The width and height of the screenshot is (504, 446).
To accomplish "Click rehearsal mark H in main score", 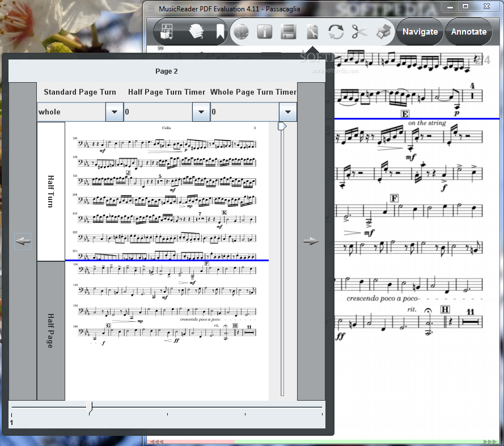I will pos(445,309).
